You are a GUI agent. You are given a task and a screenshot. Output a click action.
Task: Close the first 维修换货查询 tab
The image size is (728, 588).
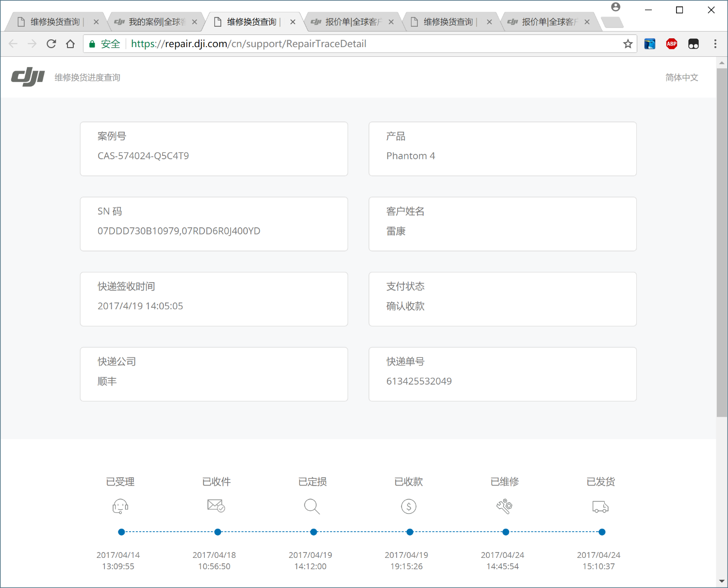coord(96,22)
